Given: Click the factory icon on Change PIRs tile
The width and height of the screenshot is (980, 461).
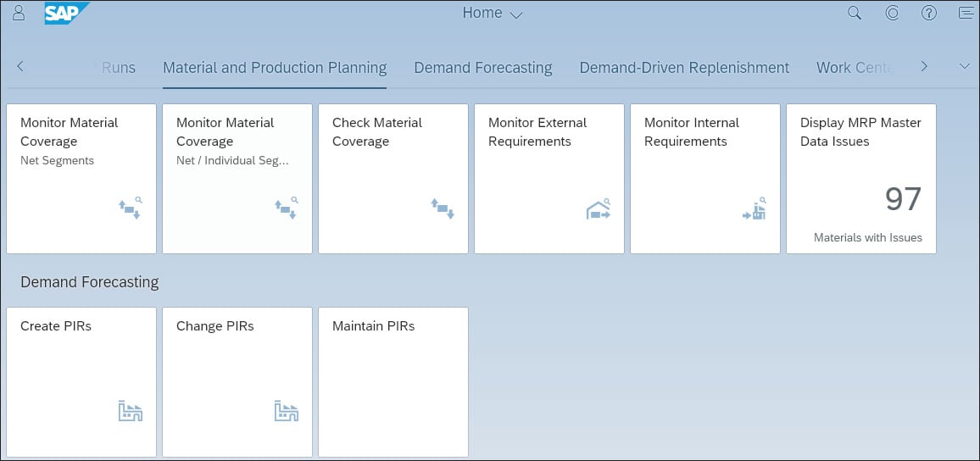Looking at the screenshot, I should [x=286, y=411].
